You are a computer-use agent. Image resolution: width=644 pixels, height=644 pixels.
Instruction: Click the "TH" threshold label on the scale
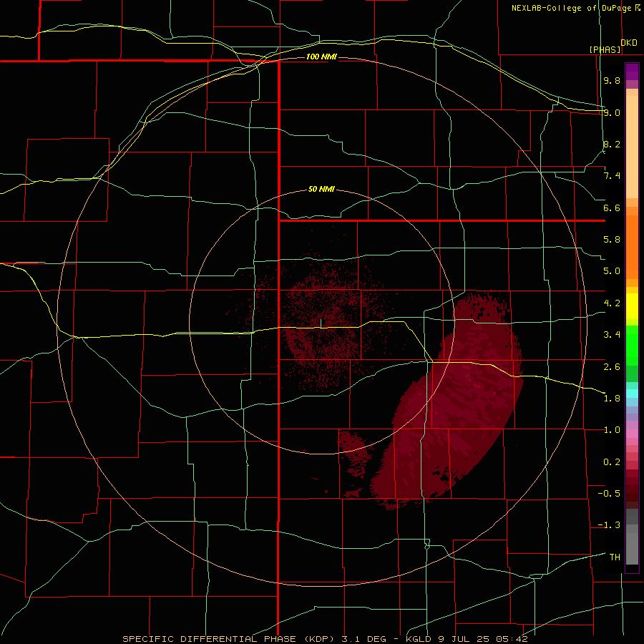pos(615,557)
